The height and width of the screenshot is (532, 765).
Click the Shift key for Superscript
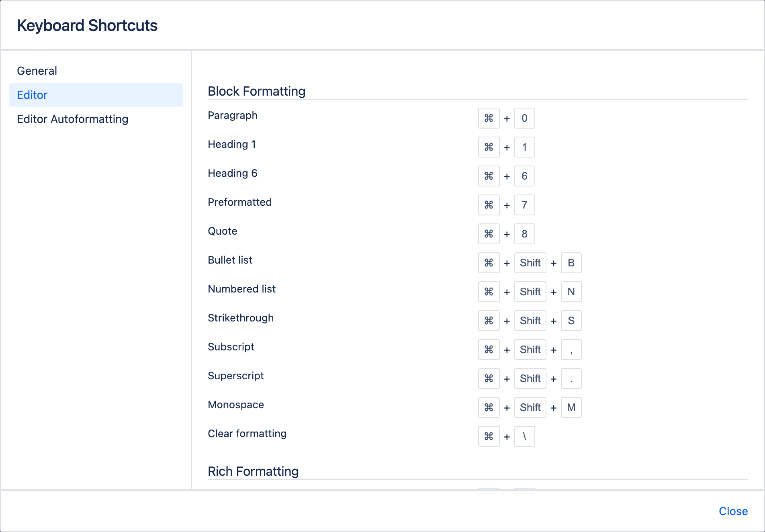(530, 379)
